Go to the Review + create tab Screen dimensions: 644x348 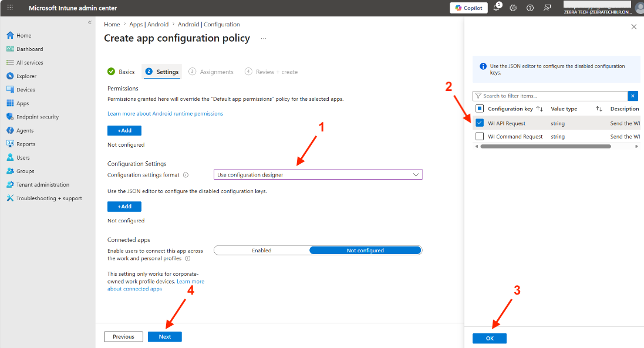tap(271, 72)
